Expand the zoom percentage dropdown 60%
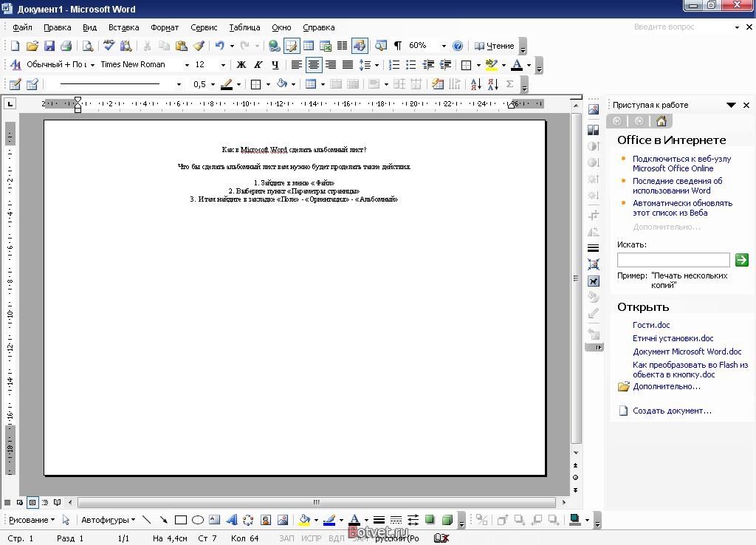This screenshot has width=756, height=545. [444, 46]
